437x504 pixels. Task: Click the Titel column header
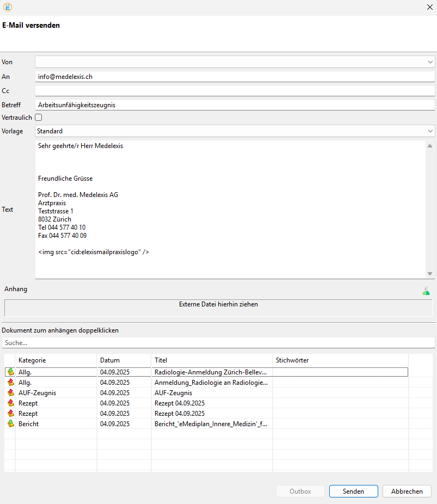point(211,360)
